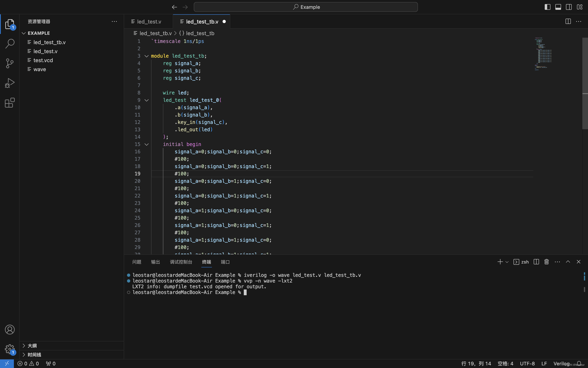Open the remote window status icon
This screenshot has width=588, height=368.
click(7, 364)
